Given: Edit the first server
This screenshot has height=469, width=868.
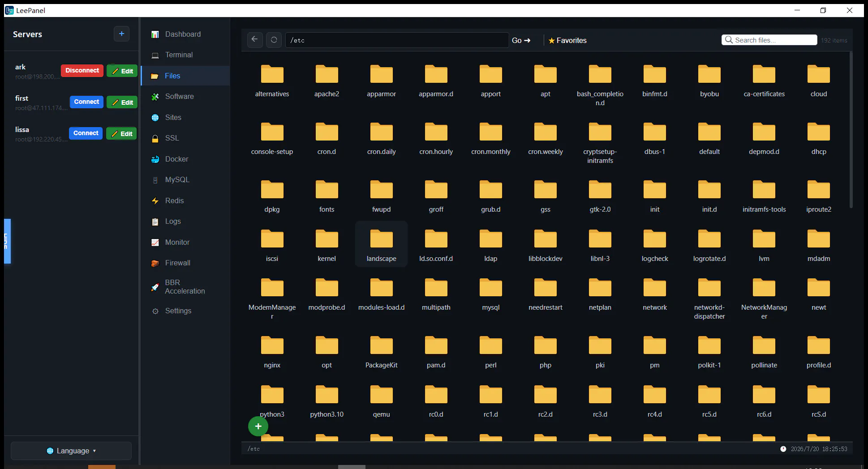Looking at the screenshot, I should (122, 102).
